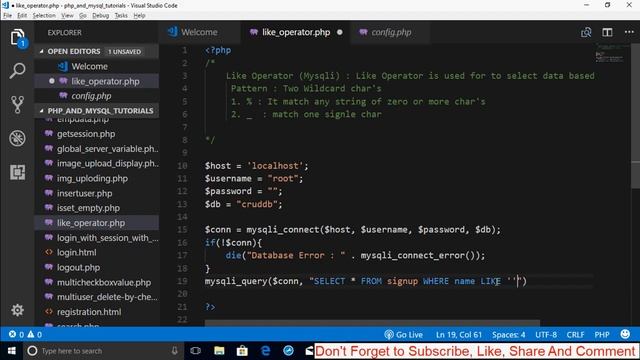This screenshot has height=360, width=640.
Task: Open Task View on taskbar
Action: [196, 351]
